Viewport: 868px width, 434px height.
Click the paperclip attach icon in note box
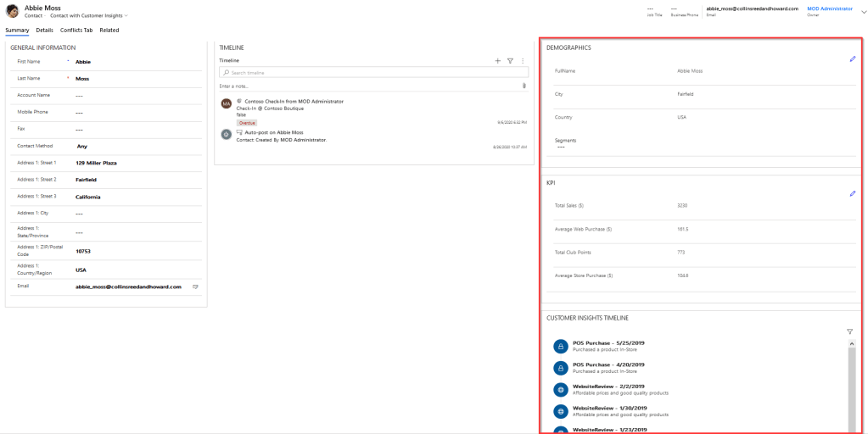tap(524, 86)
